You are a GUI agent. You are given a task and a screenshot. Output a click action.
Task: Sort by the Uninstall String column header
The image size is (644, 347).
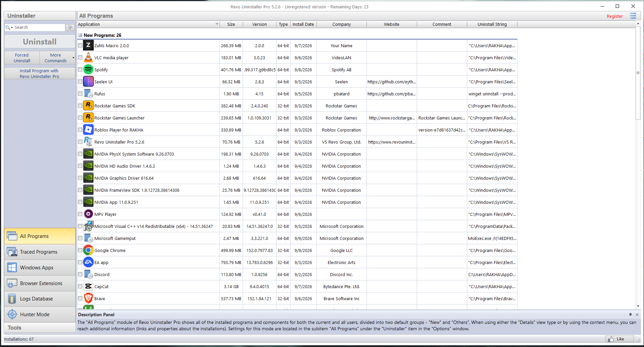pyautogui.click(x=492, y=24)
